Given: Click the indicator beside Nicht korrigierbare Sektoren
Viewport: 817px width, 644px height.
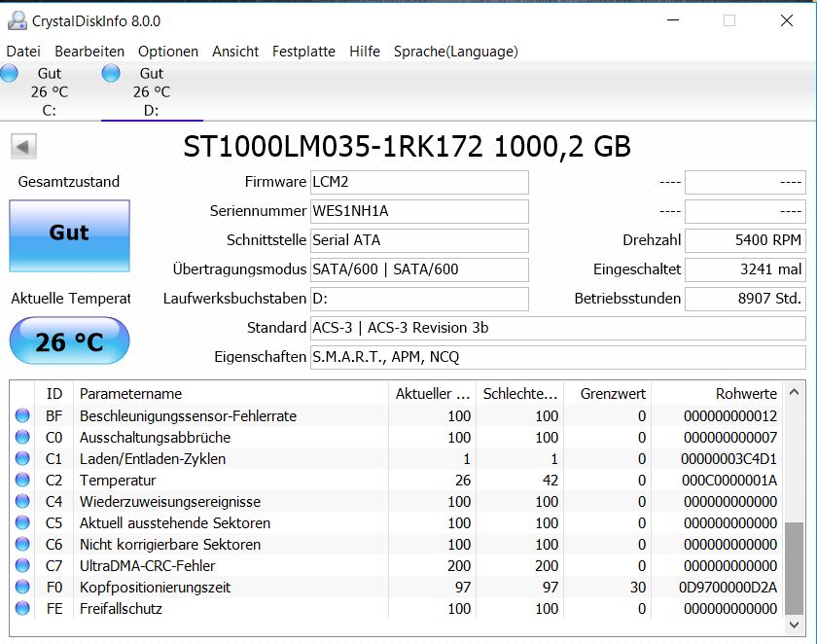Looking at the screenshot, I should [23, 544].
